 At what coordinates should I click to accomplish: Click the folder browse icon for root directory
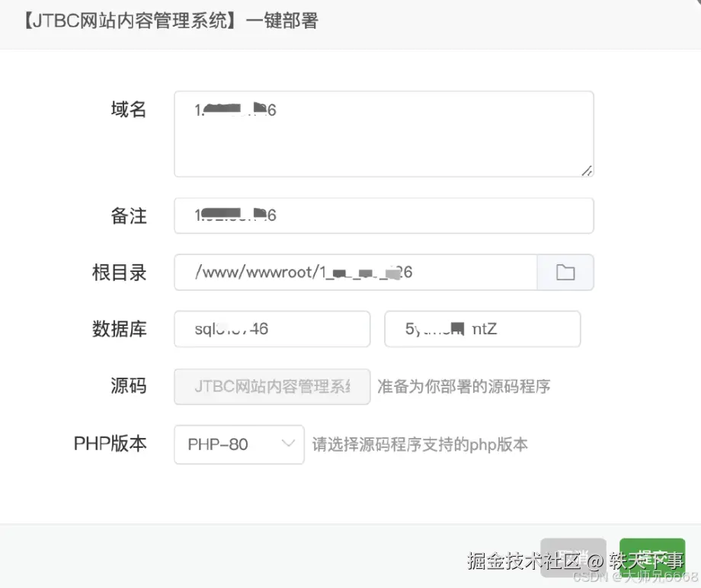coord(565,272)
